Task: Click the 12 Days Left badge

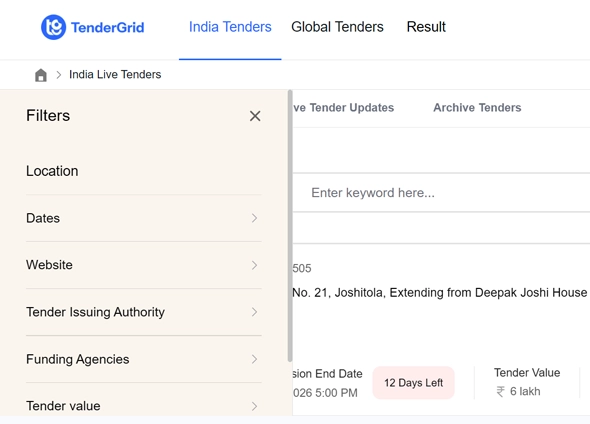Action: click(x=414, y=383)
